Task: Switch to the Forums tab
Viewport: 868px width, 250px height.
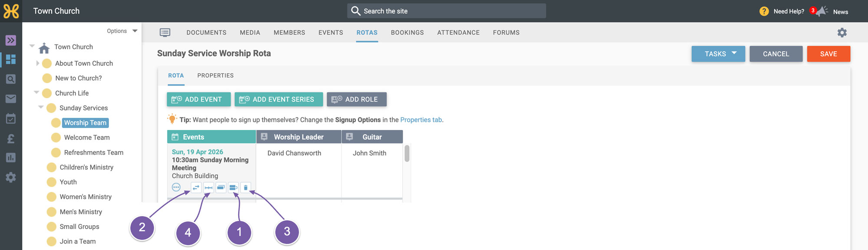Action: (506, 33)
